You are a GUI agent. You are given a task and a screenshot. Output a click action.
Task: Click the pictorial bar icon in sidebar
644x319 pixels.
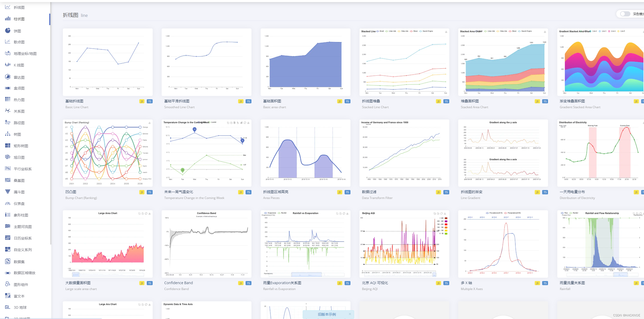pyautogui.click(x=8, y=215)
